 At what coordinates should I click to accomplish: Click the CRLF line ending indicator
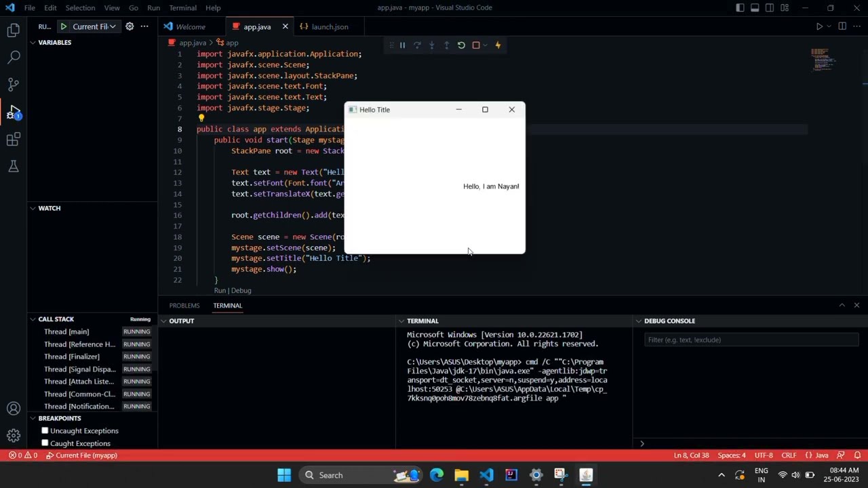click(x=789, y=455)
